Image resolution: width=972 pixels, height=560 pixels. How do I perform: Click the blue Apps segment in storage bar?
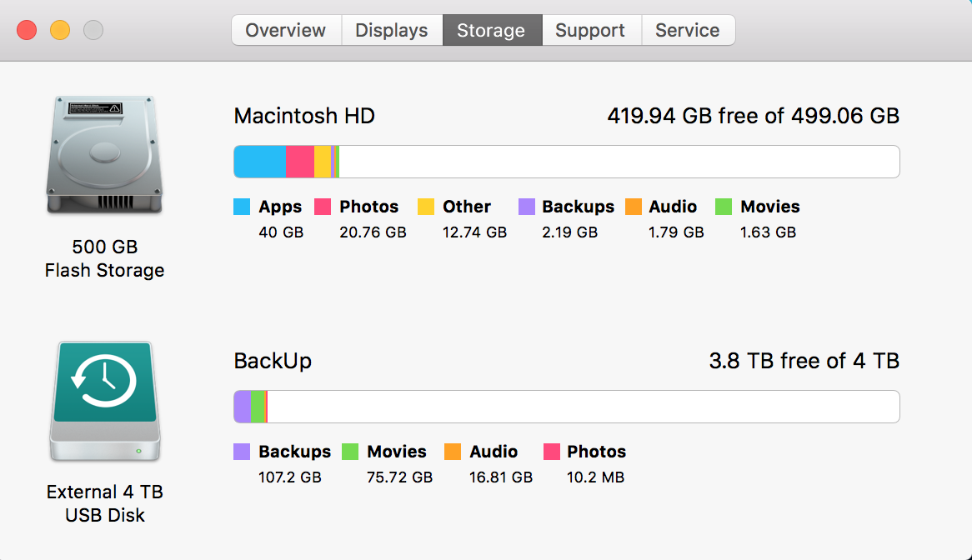pos(260,162)
